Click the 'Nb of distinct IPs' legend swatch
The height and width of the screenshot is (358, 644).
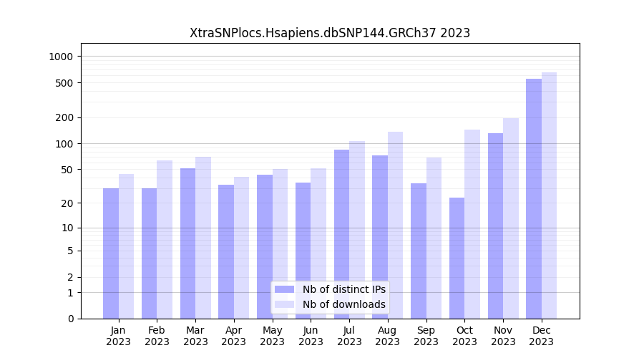284,289
